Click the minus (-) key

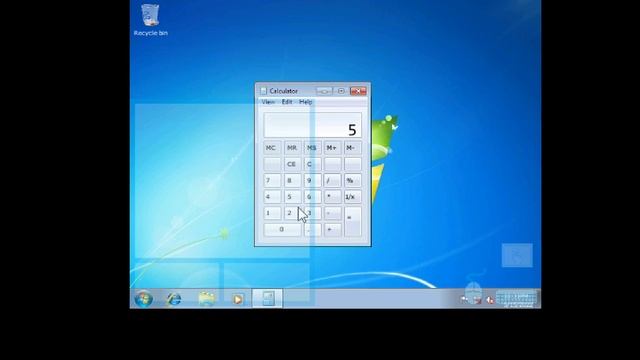click(332, 213)
